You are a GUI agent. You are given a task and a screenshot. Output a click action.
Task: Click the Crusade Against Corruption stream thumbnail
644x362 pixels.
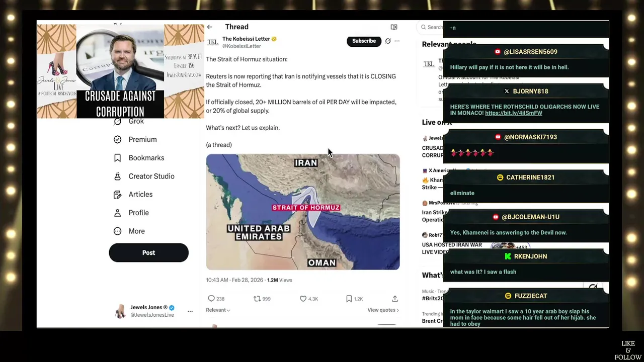120,71
